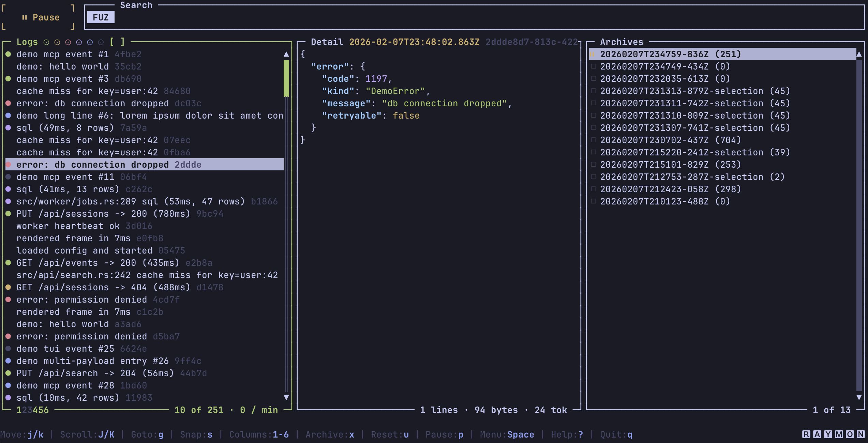868x443 pixels.
Task: Toggle the red severity filter in the Logs header
Action: [x=68, y=42]
